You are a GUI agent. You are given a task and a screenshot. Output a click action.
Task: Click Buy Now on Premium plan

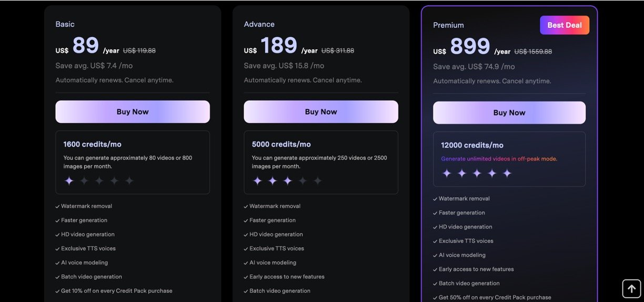[x=509, y=113]
